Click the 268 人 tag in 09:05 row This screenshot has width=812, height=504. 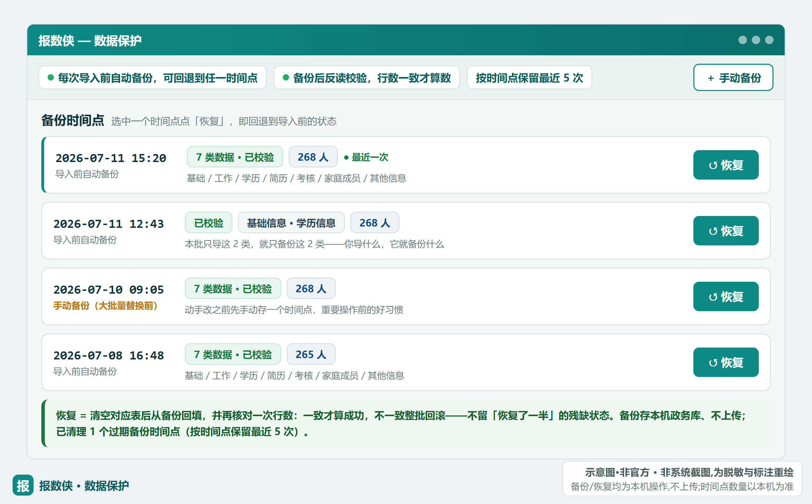[311, 288]
